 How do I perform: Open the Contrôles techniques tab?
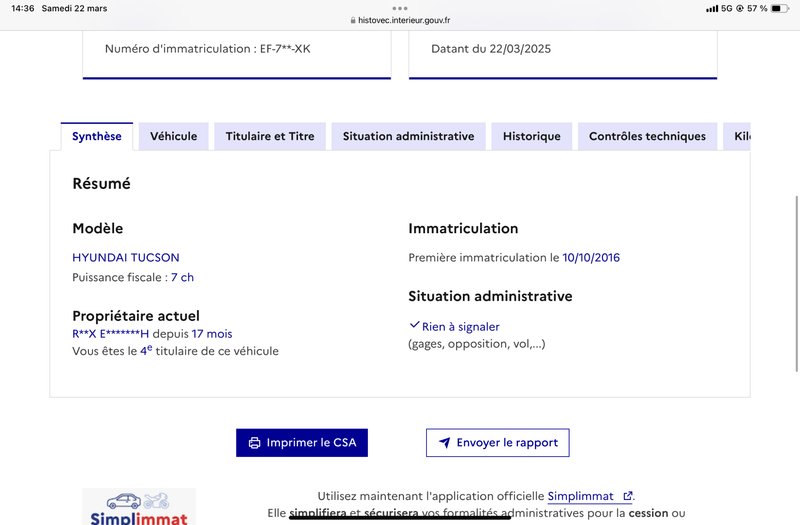tap(647, 136)
